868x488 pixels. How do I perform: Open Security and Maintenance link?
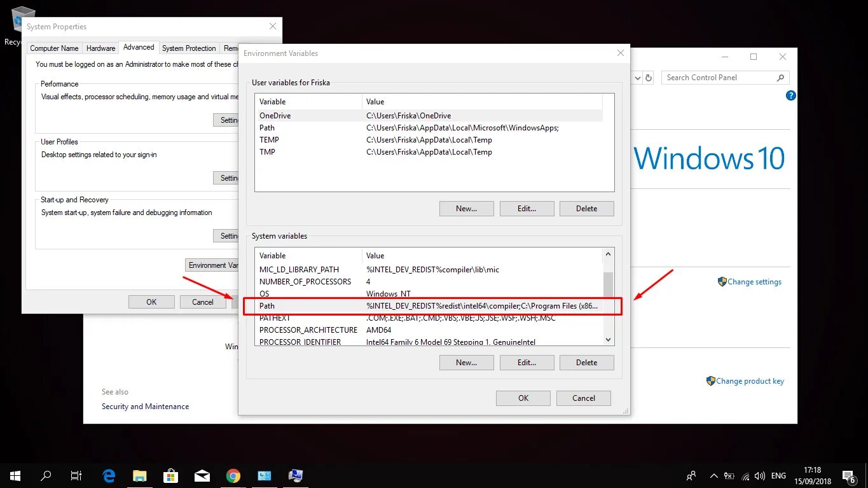tap(145, 407)
